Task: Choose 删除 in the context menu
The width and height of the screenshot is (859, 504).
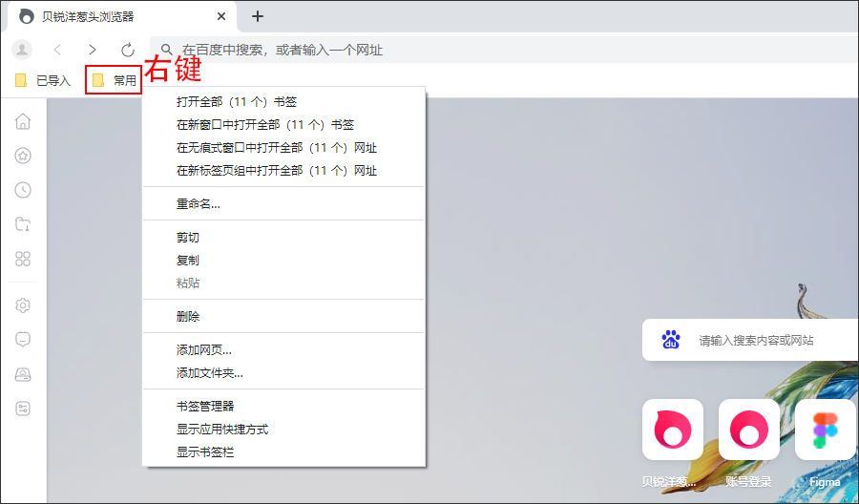Action: tap(188, 316)
